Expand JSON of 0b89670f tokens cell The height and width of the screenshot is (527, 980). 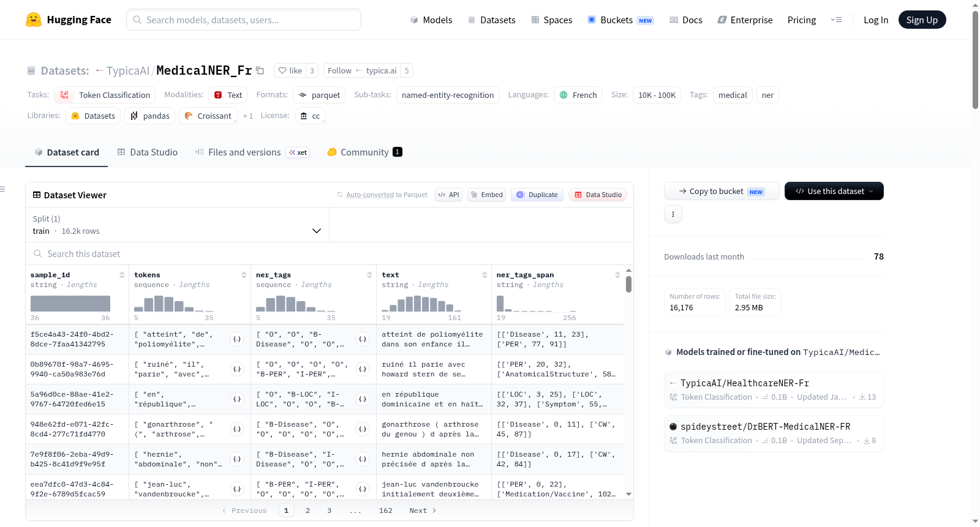pos(237,369)
